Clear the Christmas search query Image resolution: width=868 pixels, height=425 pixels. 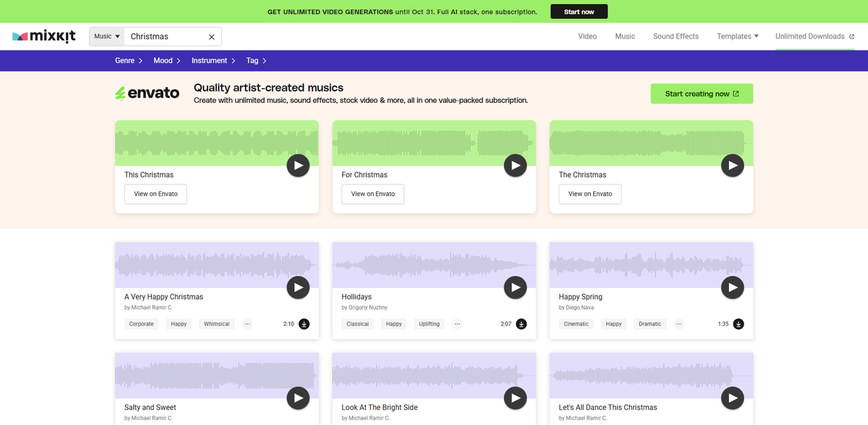[211, 37]
